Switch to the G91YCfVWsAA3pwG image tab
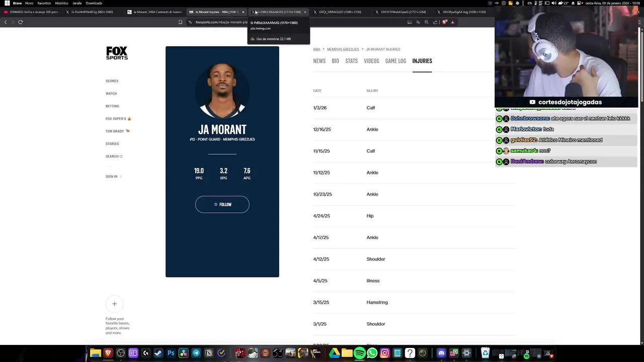The width and height of the screenshot is (644, 362). pyautogui.click(x=403, y=12)
